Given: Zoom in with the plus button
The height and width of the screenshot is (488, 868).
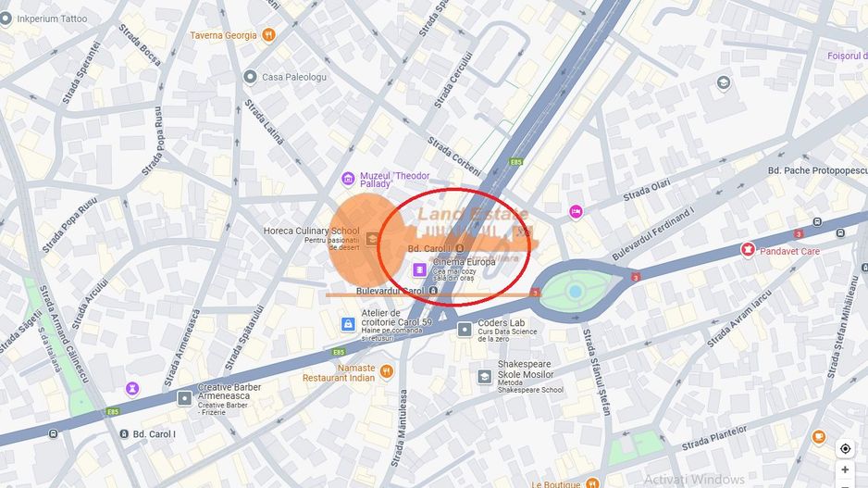Looking at the screenshot, I should (x=845, y=469).
